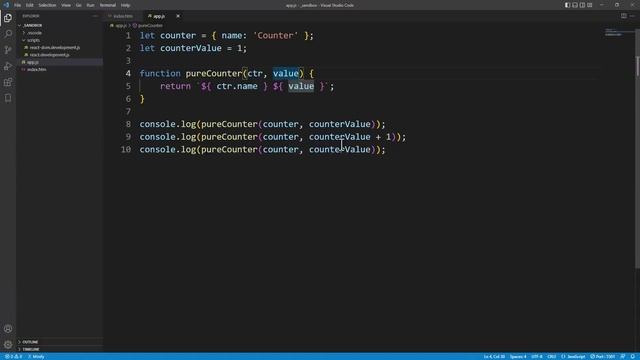Open the Accounts menu icon

[x=8, y=329]
